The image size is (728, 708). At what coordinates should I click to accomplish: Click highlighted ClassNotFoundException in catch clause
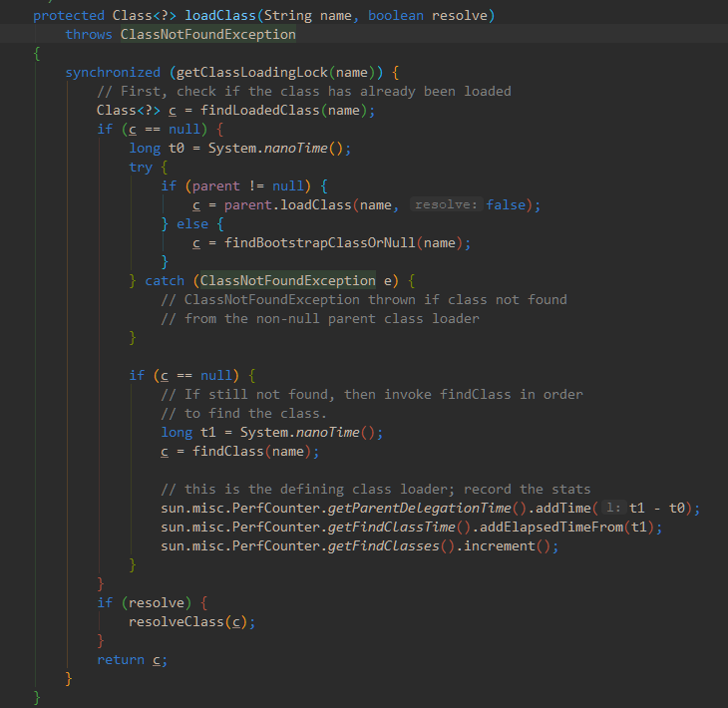pos(288,280)
